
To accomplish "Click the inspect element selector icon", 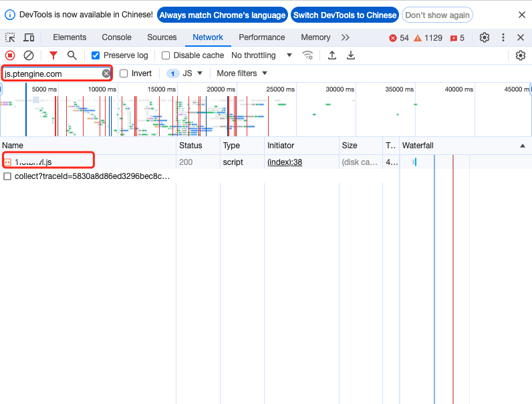I will [10, 37].
